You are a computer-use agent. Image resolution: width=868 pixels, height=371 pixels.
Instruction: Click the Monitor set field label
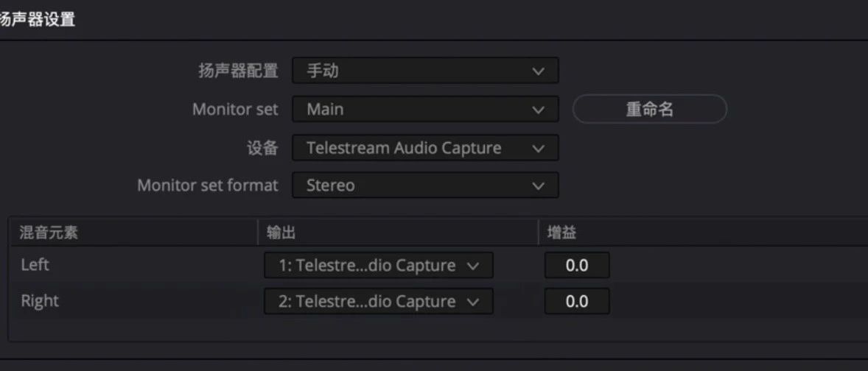pyautogui.click(x=235, y=110)
